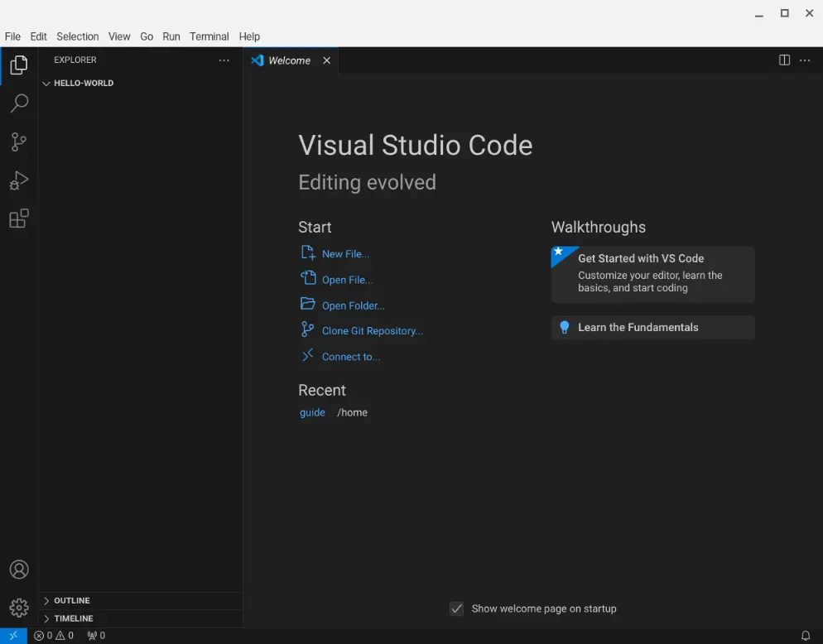Open the Terminal menu

(209, 36)
